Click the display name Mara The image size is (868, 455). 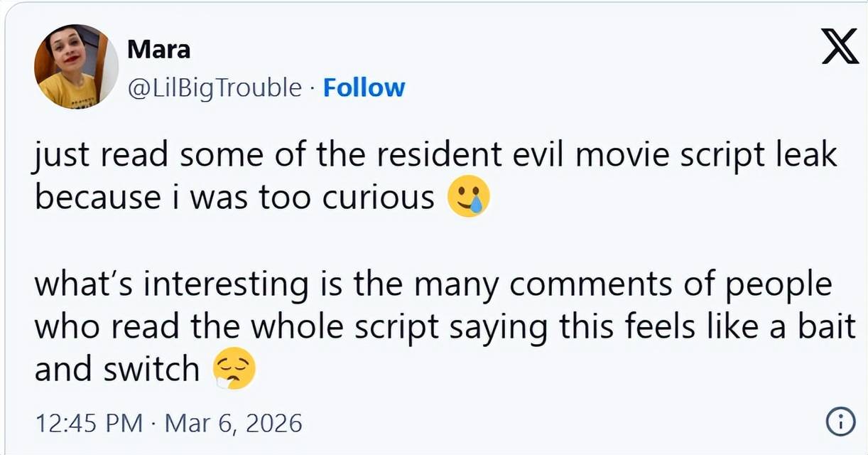point(158,50)
